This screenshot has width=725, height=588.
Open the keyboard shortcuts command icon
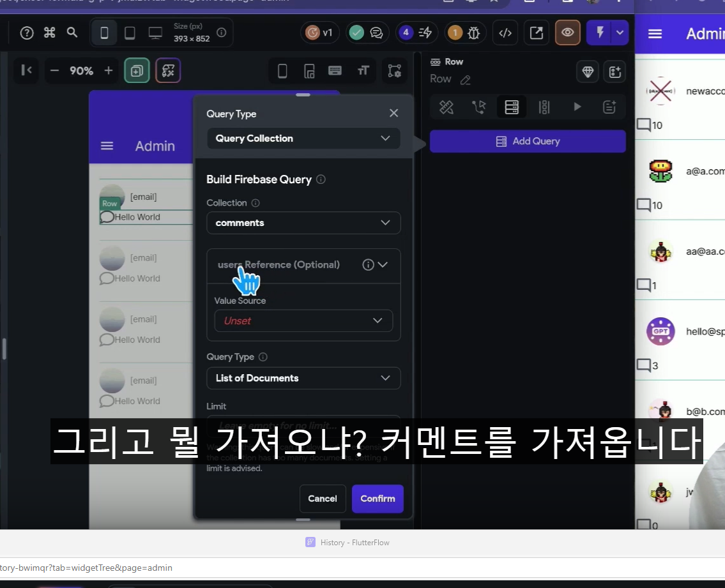(x=49, y=33)
